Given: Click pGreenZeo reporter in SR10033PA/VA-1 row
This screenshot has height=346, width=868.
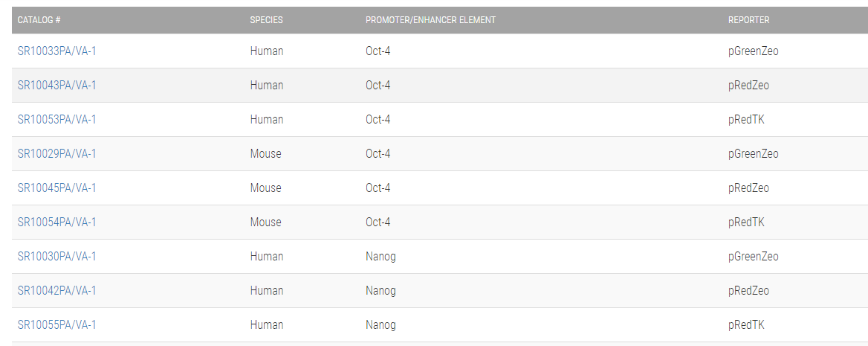Looking at the screenshot, I should (753, 51).
